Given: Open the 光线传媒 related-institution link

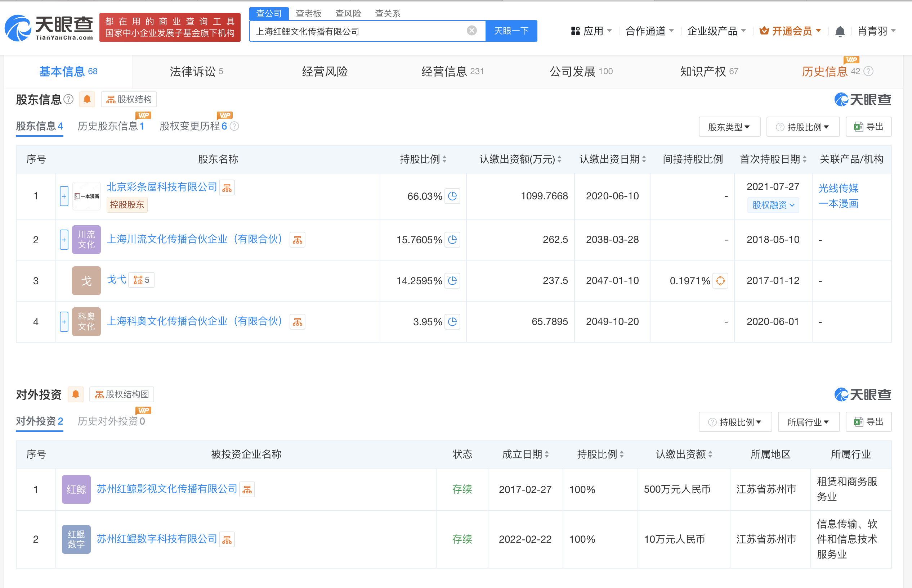Looking at the screenshot, I should pyautogui.click(x=838, y=188).
